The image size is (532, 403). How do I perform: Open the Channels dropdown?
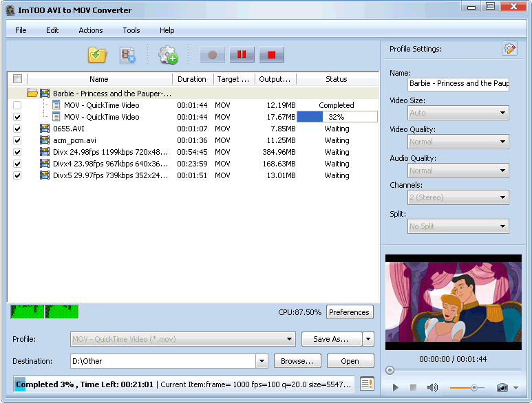pos(458,197)
